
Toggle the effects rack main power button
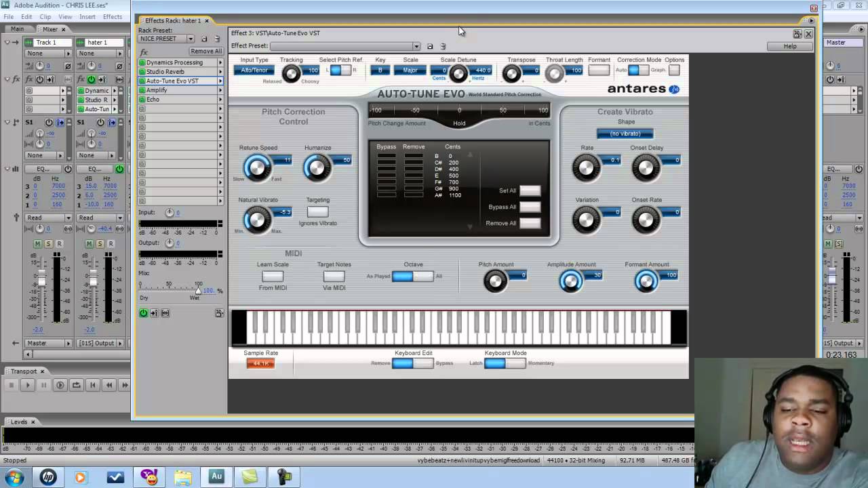tap(143, 313)
